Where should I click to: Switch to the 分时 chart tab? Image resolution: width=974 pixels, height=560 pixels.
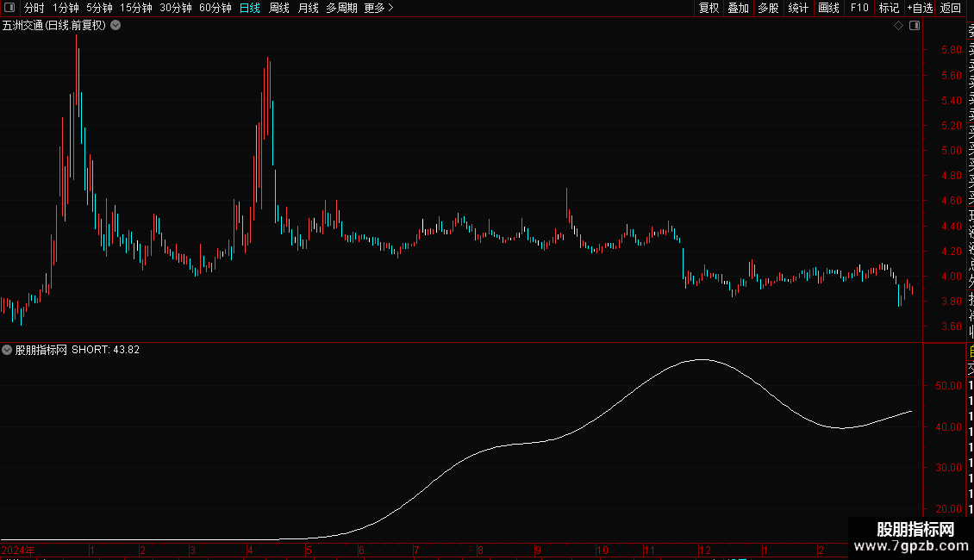pos(34,8)
